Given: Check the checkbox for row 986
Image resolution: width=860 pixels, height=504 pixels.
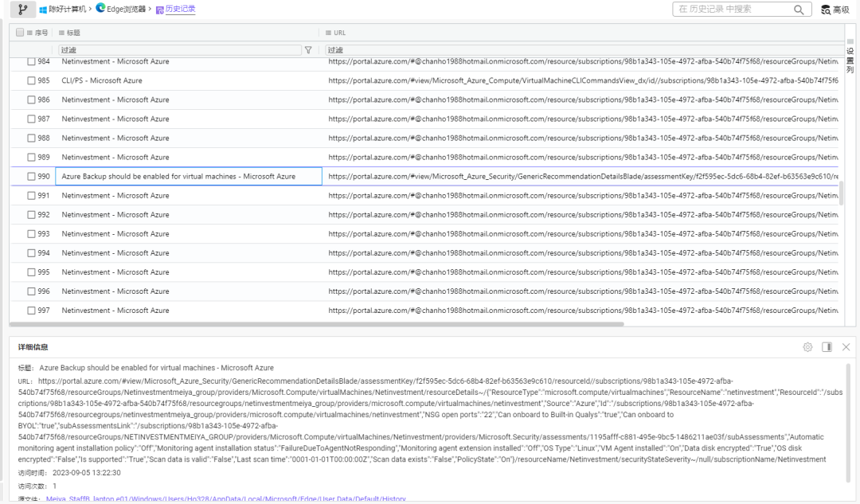Looking at the screenshot, I should (x=31, y=100).
